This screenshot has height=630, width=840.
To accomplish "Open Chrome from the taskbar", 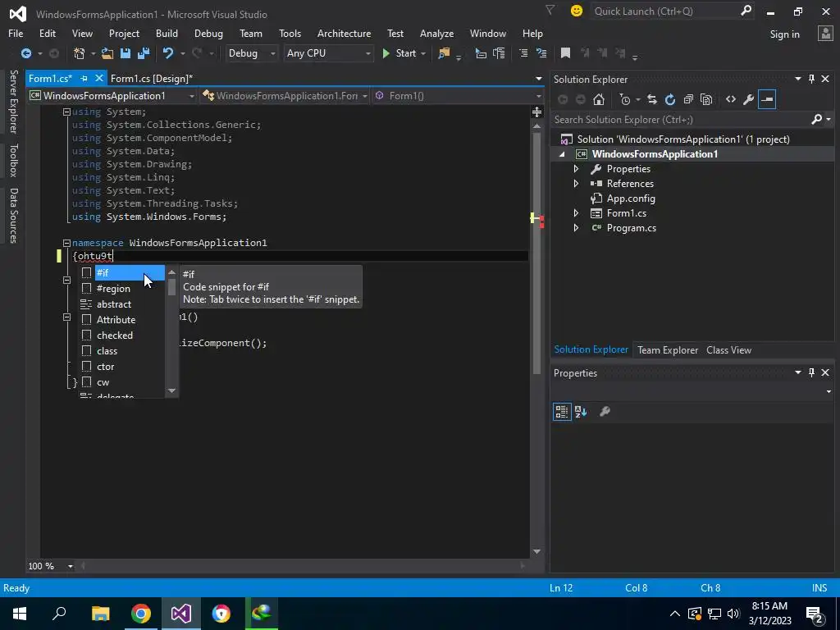I will (x=141, y=613).
